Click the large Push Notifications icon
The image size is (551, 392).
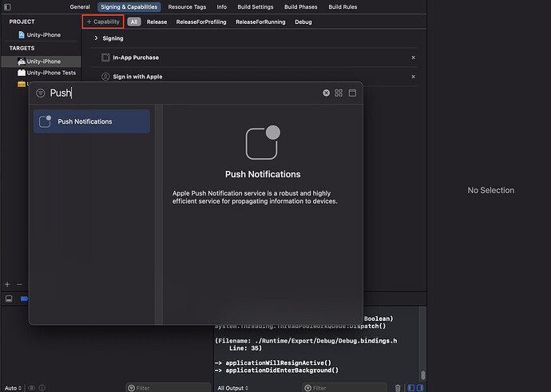pos(263,142)
